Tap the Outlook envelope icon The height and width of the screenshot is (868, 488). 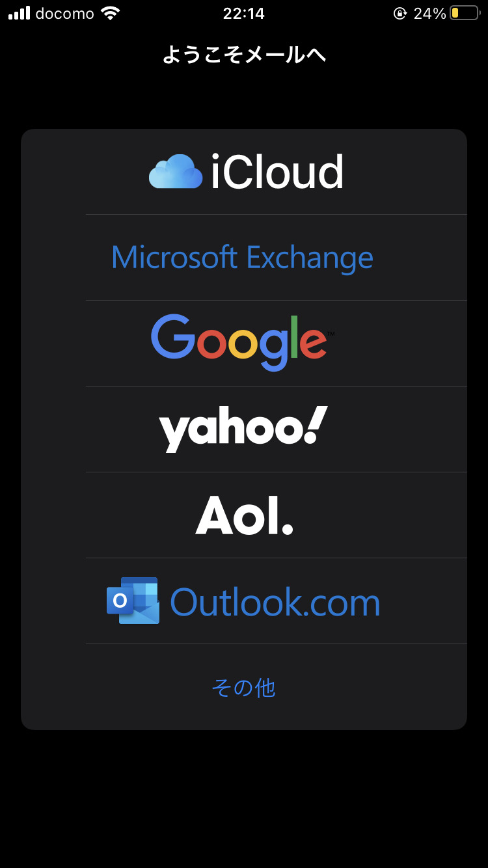click(133, 601)
